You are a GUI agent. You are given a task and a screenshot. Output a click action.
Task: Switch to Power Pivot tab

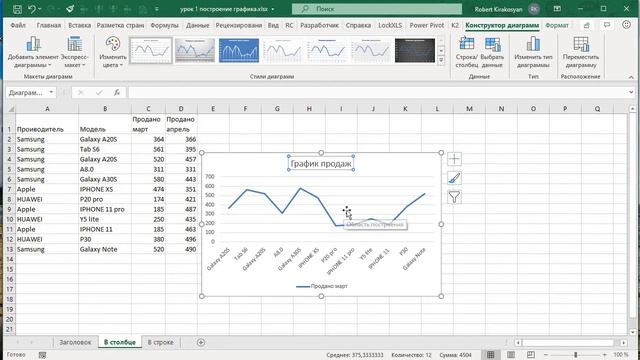(427, 25)
